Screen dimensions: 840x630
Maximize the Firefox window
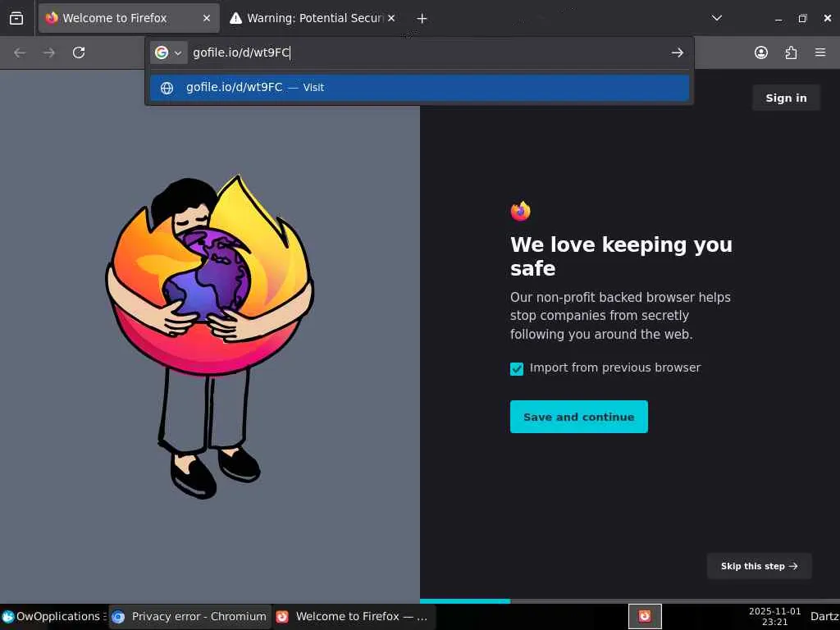(802, 18)
